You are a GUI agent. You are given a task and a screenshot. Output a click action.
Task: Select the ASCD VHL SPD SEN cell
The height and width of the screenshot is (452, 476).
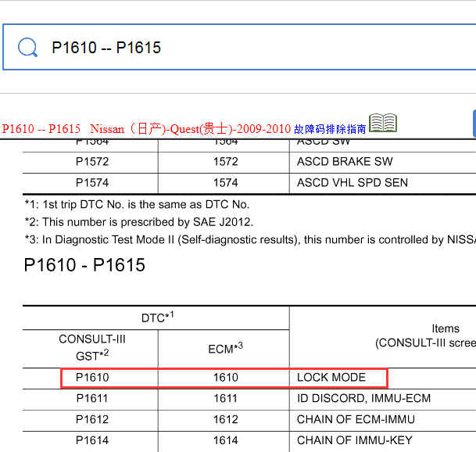pyautogui.click(x=353, y=183)
